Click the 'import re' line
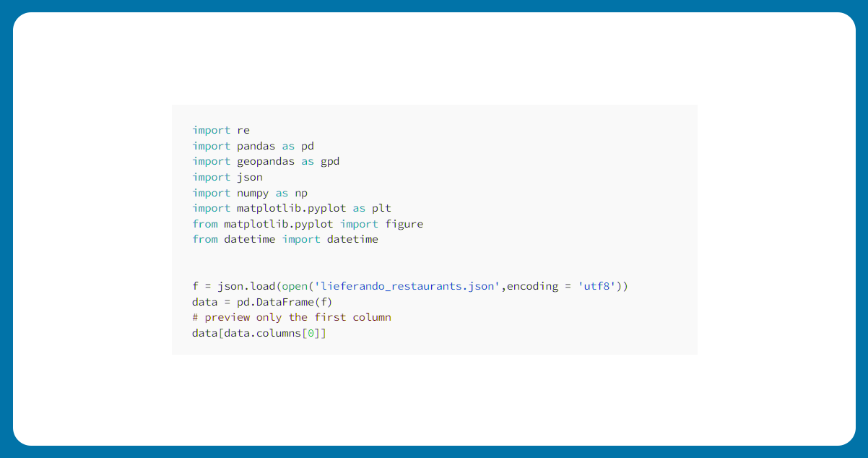868x458 pixels. [x=221, y=130]
